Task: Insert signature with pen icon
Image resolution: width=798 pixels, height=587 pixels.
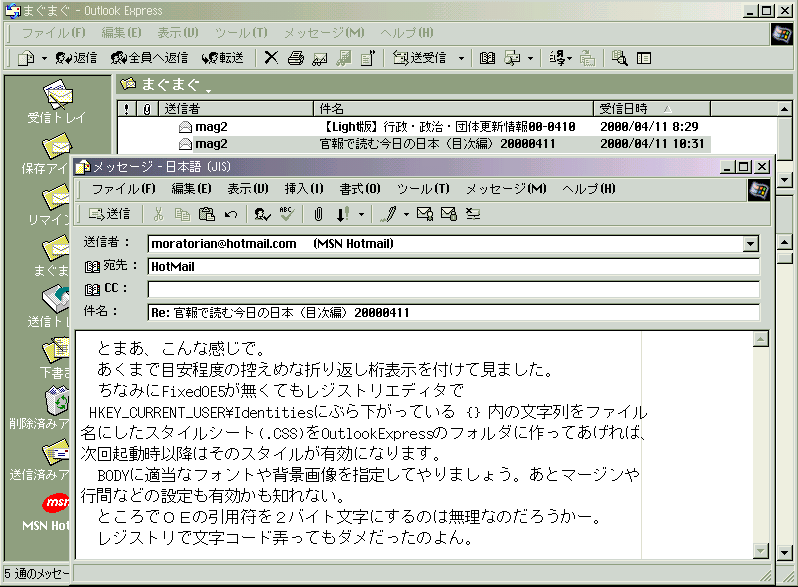Action: [x=388, y=214]
